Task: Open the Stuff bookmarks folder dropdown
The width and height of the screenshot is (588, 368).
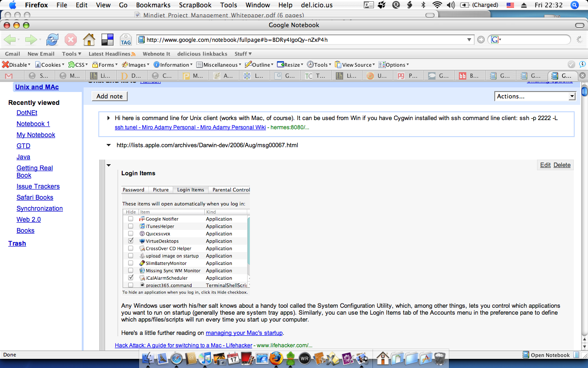Action: [x=243, y=54]
